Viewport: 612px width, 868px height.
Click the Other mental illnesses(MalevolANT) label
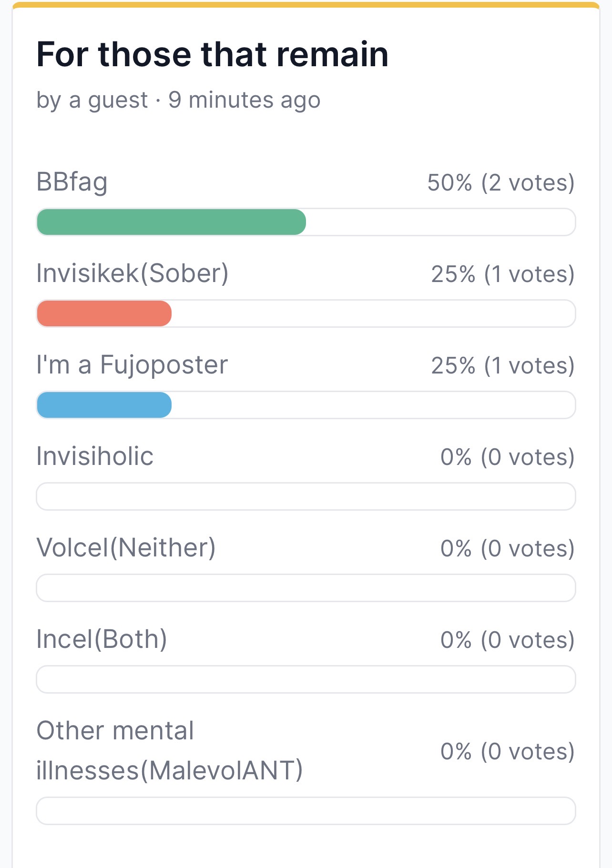point(169,750)
